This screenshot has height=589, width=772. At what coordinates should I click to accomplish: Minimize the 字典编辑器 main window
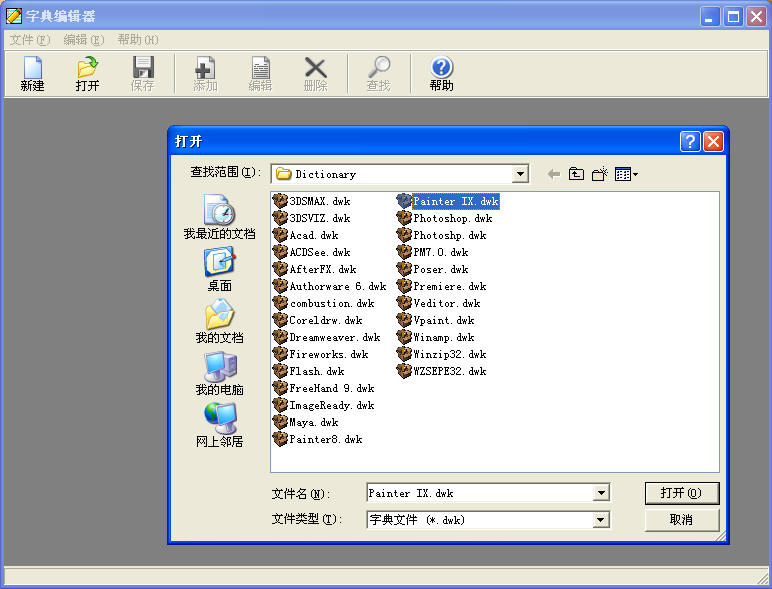tap(709, 17)
